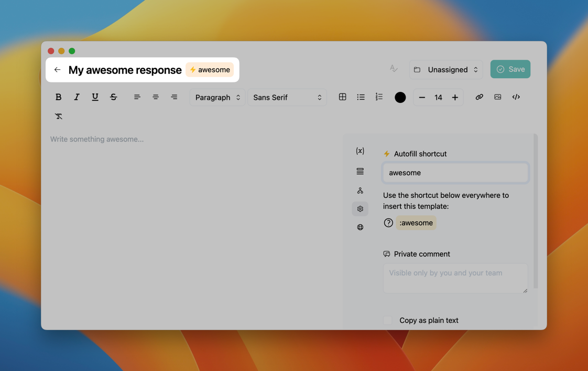Insert a table

click(x=342, y=97)
